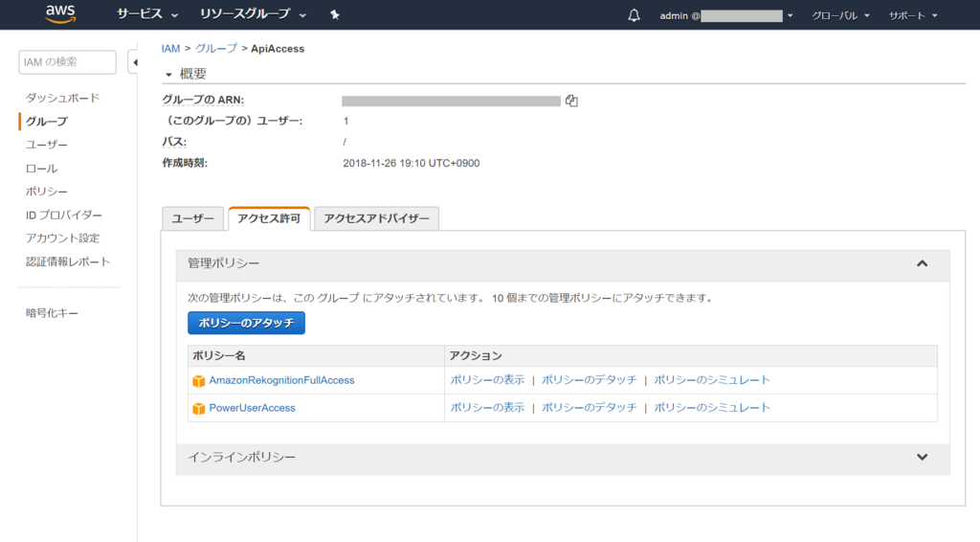980x542 pixels.
Task: Open 認証情報レポート in the sidebar
Action: [x=68, y=262]
